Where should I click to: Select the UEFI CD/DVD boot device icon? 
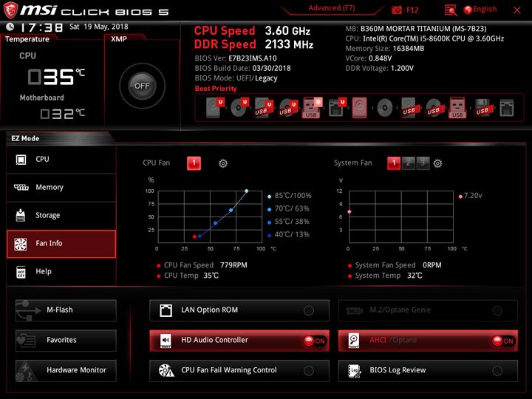pos(239,108)
